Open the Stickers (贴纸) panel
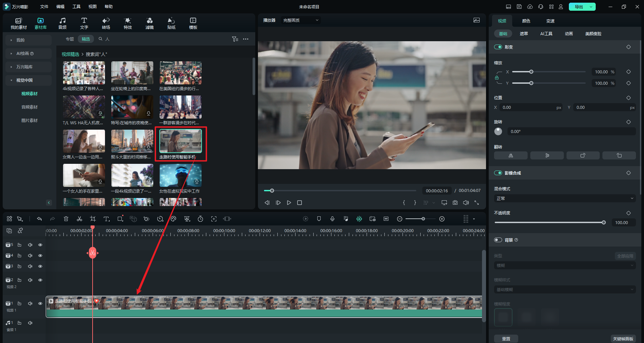The width and height of the screenshot is (644, 343). click(x=171, y=23)
